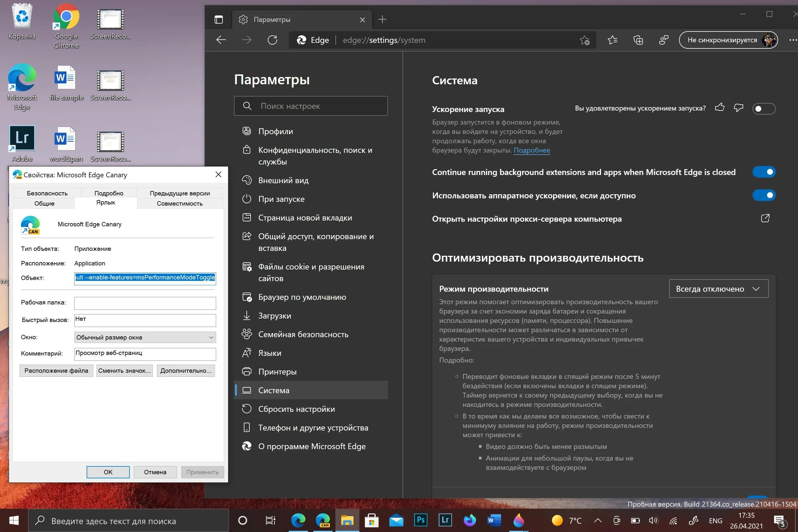The image size is (798, 532).
Task: Toggle Continue running background extensions switch
Action: (x=764, y=172)
